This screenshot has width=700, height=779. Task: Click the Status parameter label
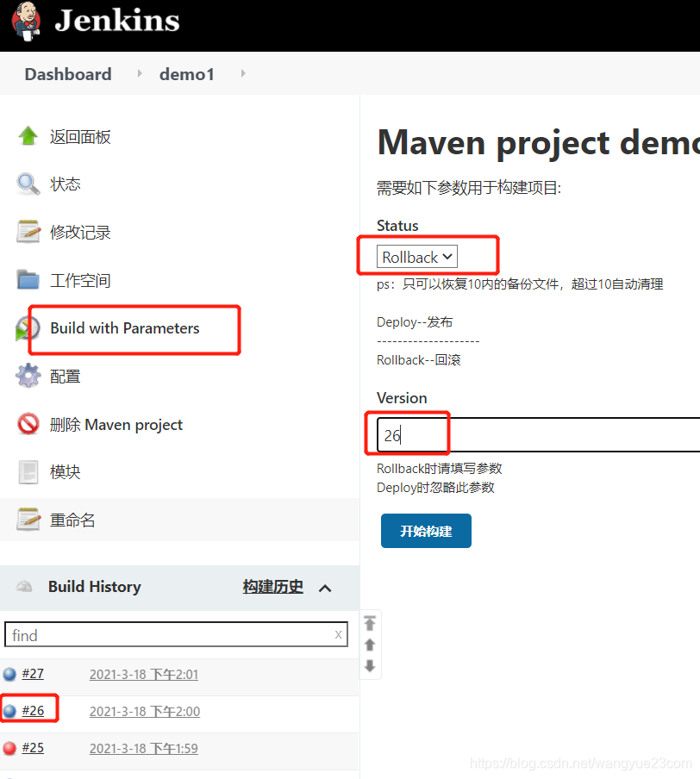coord(397,226)
